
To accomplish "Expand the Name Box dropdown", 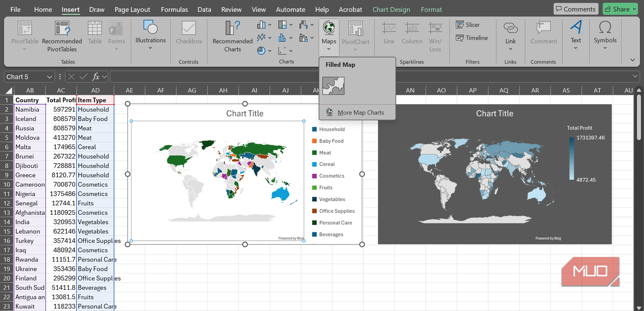I will pos(49,77).
